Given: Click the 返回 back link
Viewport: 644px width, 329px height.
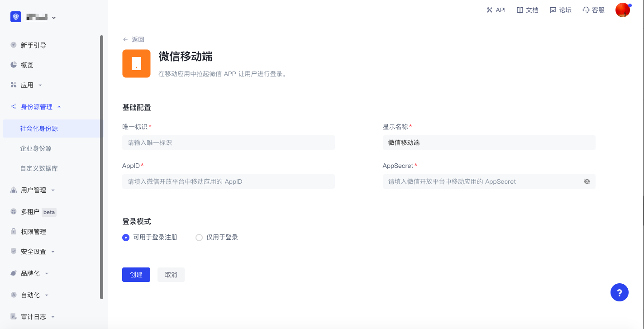Looking at the screenshot, I should [x=134, y=39].
